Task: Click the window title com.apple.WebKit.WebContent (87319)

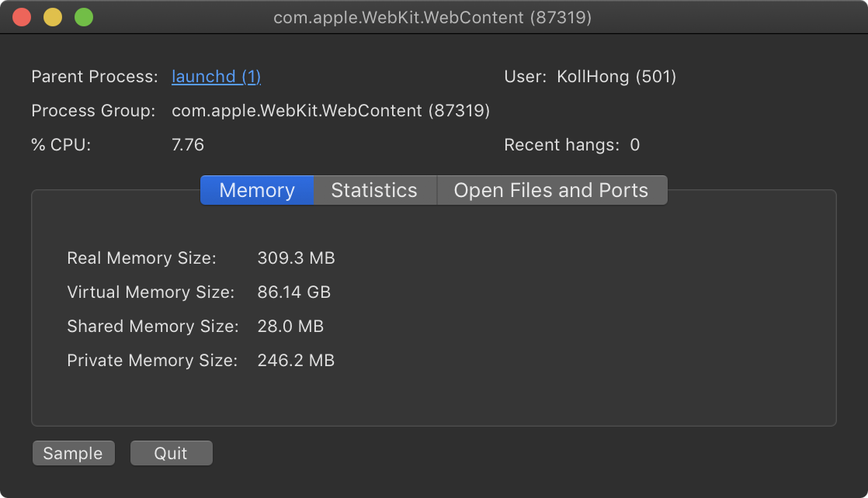Action: tap(432, 17)
